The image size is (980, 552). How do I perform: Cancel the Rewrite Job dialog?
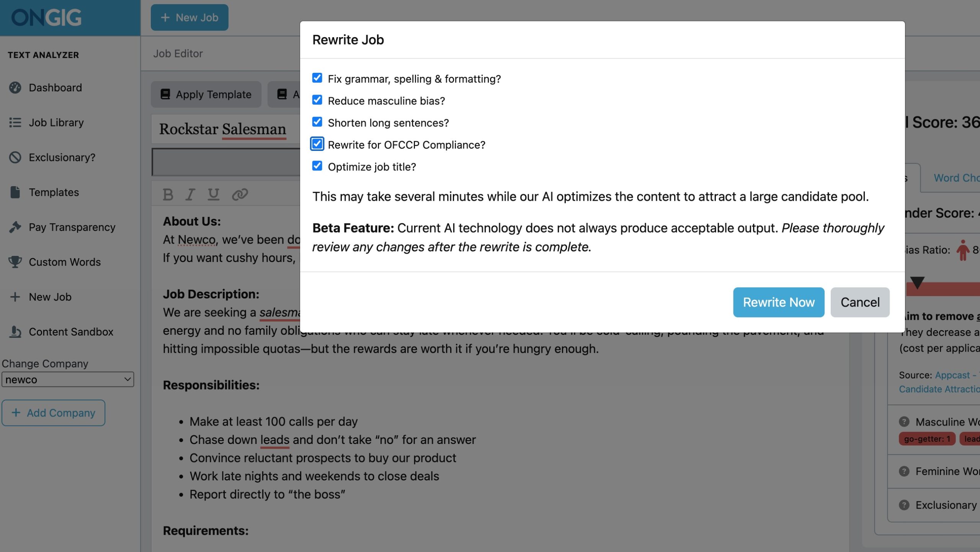click(860, 302)
